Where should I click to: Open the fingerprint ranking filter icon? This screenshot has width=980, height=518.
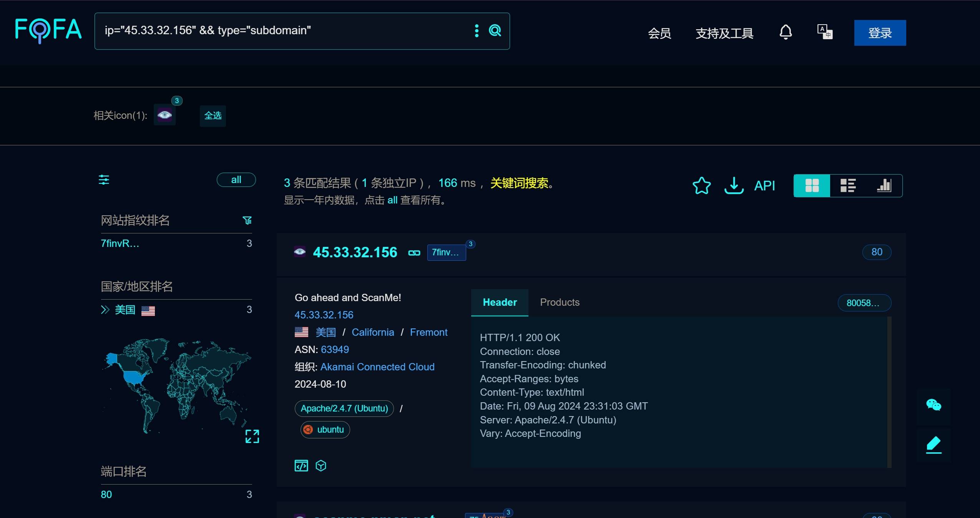pos(247,220)
